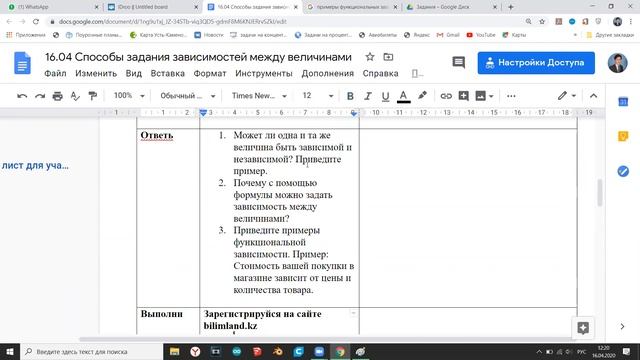The width and height of the screenshot is (640, 360).
Task: Insert link using chain icon
Action: tap(446, 96)
